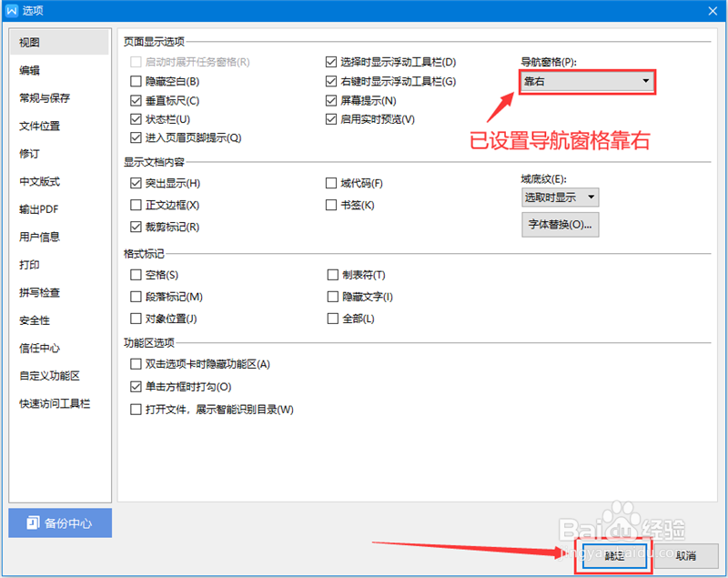Check the 对象位置(J) option
The height and width of the screenshot is (578, 728).
(x=136, y=318)
